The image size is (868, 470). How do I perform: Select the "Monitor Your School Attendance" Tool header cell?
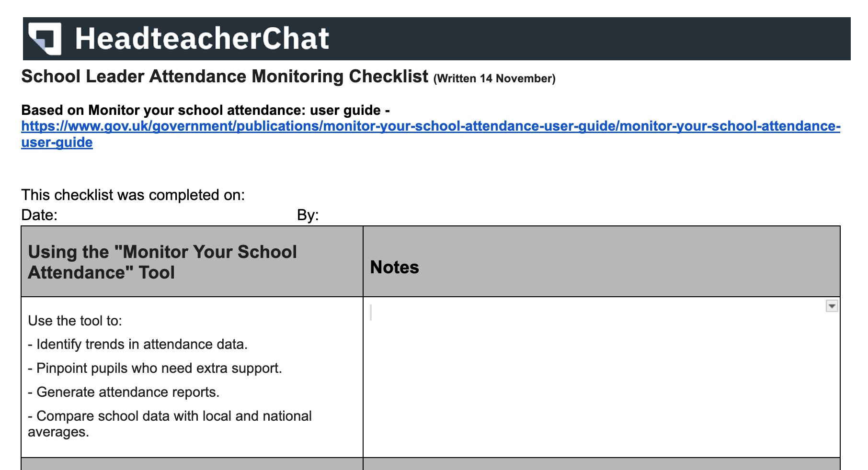click(192, 261)
